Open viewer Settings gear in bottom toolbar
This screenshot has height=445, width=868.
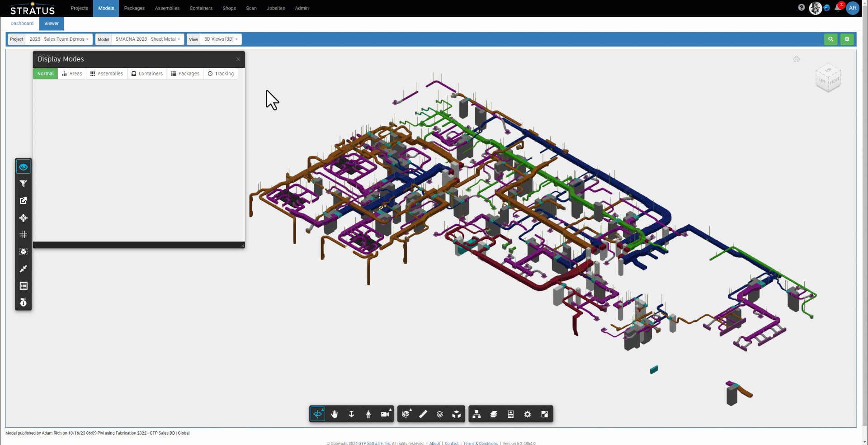point(528,414)
